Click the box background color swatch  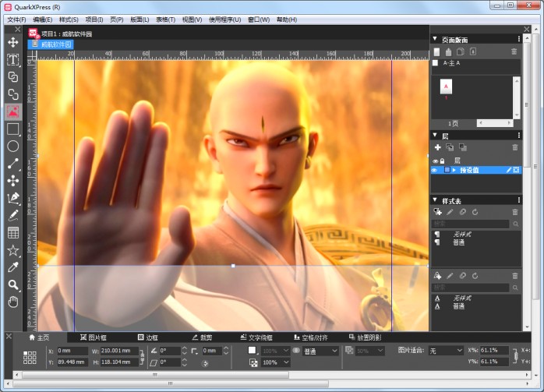[x=253, y=351]
